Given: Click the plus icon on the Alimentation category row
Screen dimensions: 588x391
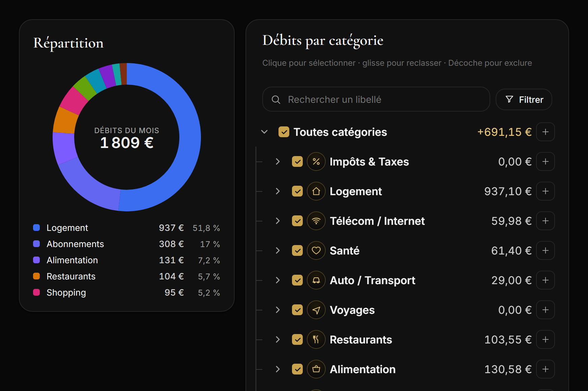Looking at the screenshot, I should coord(546,369).
